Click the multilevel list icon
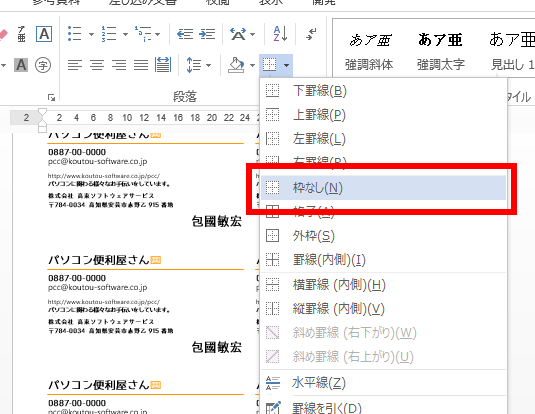Image resolution: width=535 pixels, height=414 pixels. [x=143, y=34]
